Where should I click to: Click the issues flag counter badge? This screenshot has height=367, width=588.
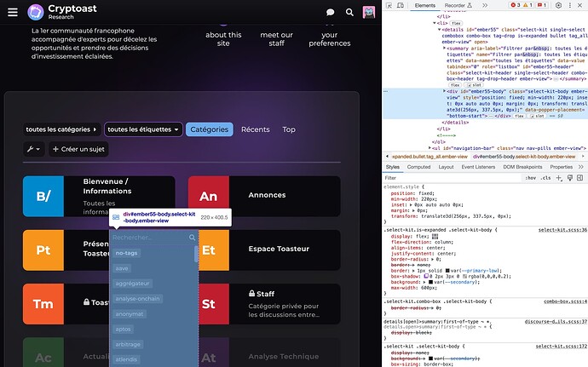pos(542,5)
